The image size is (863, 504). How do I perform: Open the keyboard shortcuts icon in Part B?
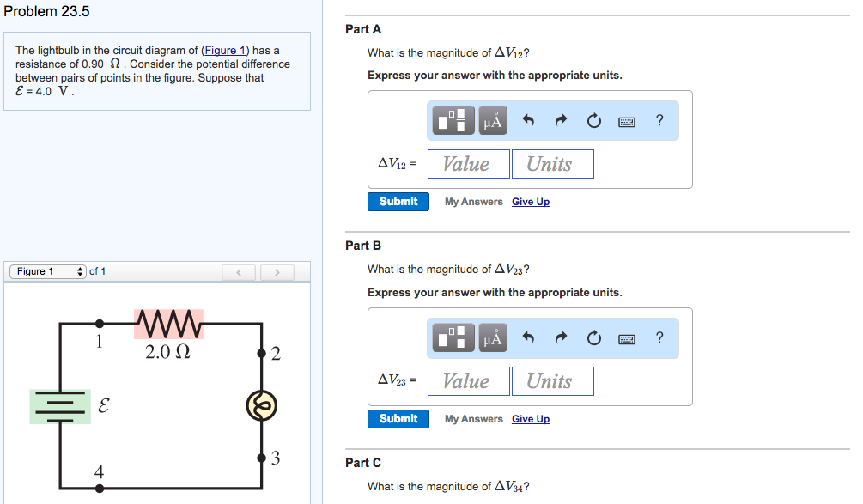pyautogui.click(x=626, y=338)
